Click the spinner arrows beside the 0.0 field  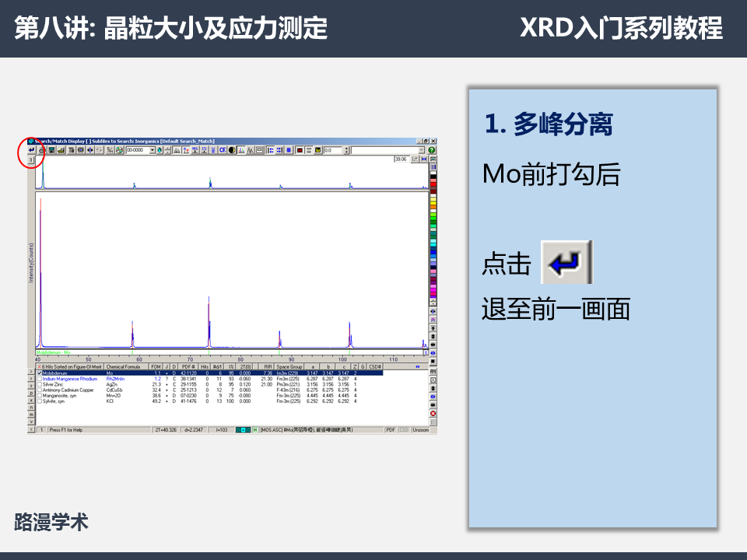tap(346, 150)
